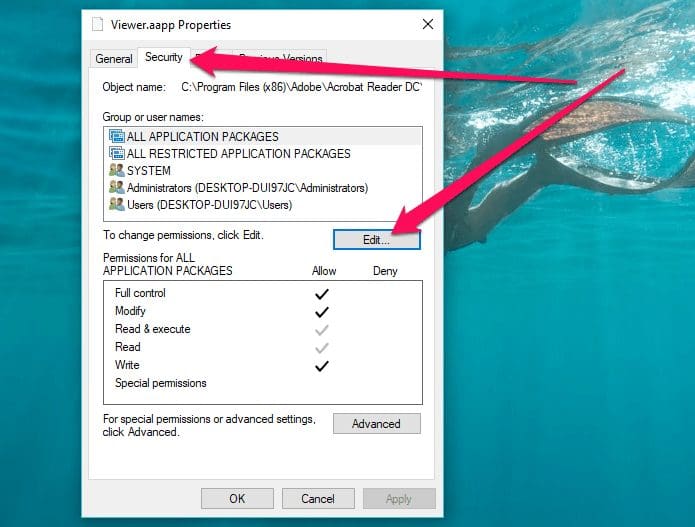The width and height of the screenshot is (695, 527).
Task: Click the Write Allow checkmark
Action: [322, 366]
